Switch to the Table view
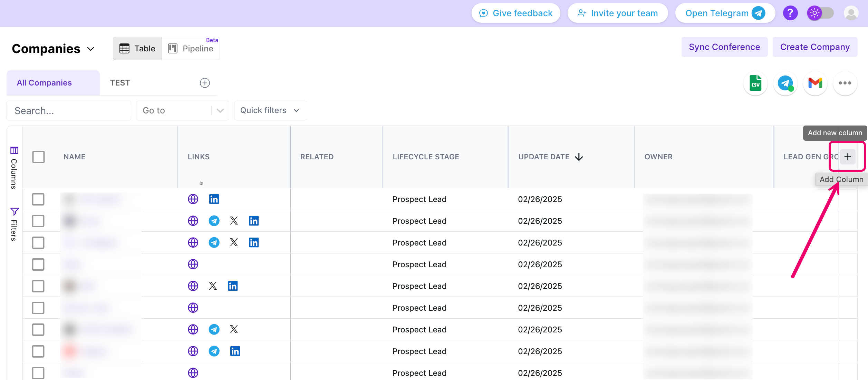Viewport: 868px width, 380px height. point(137,49)
